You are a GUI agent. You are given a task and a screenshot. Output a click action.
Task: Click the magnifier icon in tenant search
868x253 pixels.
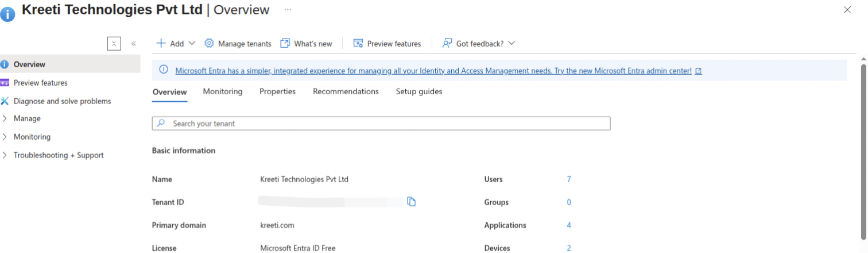(x=161, y=123)
